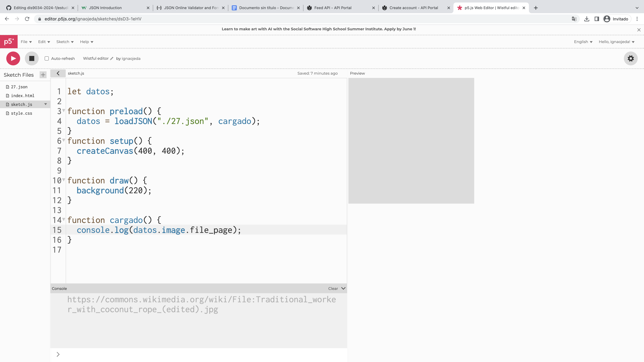
Task: Open the Hello, ignaojeda account dropdown
Action: 616,42
